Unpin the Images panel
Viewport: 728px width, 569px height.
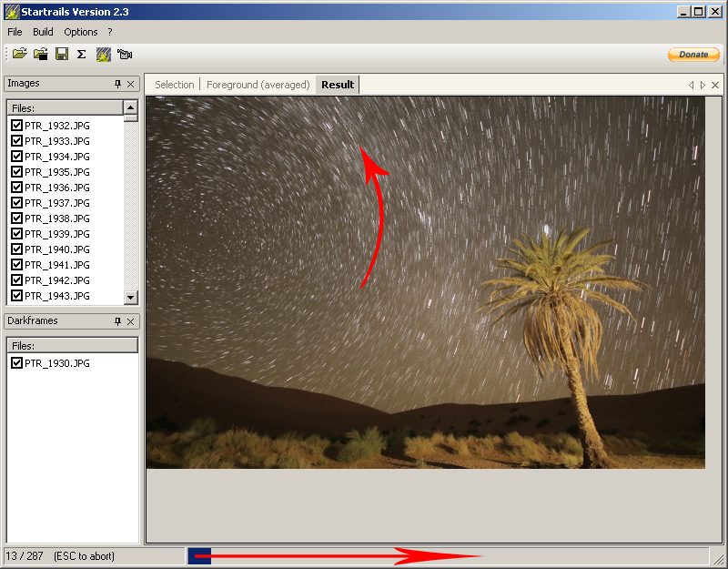pos(118,83)
